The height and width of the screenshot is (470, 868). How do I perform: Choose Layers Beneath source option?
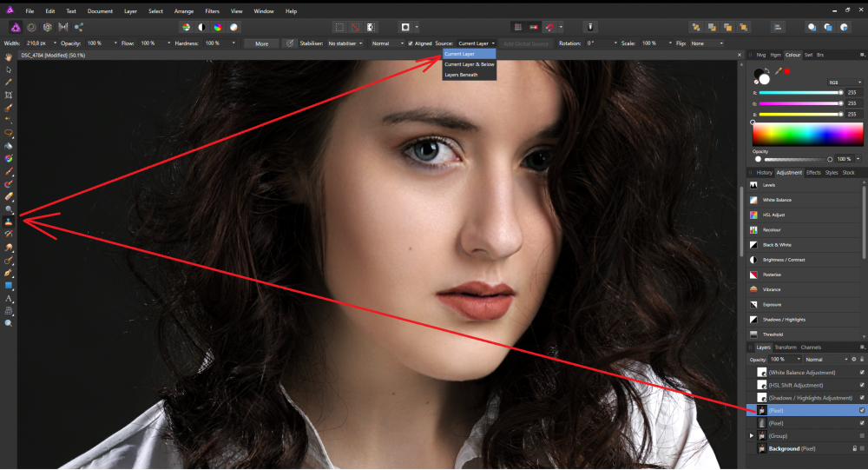[x=470, y=75]
